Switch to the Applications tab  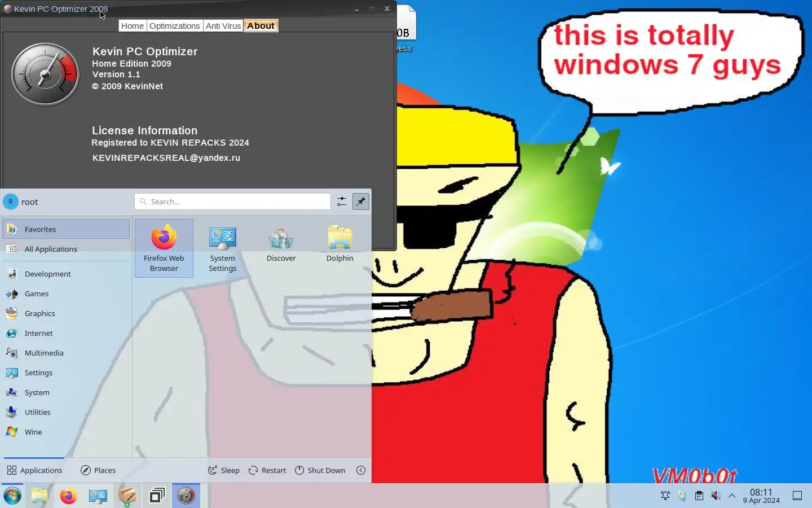(34, 470)
